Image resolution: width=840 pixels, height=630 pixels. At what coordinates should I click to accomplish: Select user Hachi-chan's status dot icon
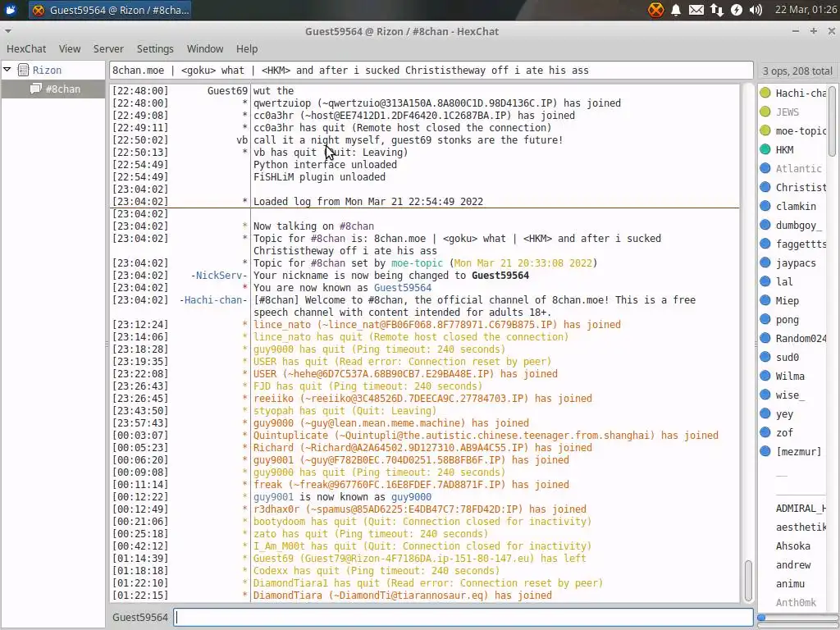tap(765, 93)
